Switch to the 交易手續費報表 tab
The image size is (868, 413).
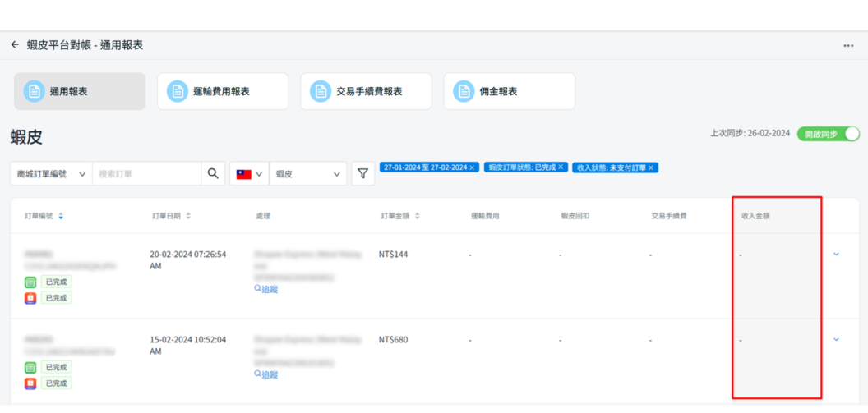[x=366, y=92]
